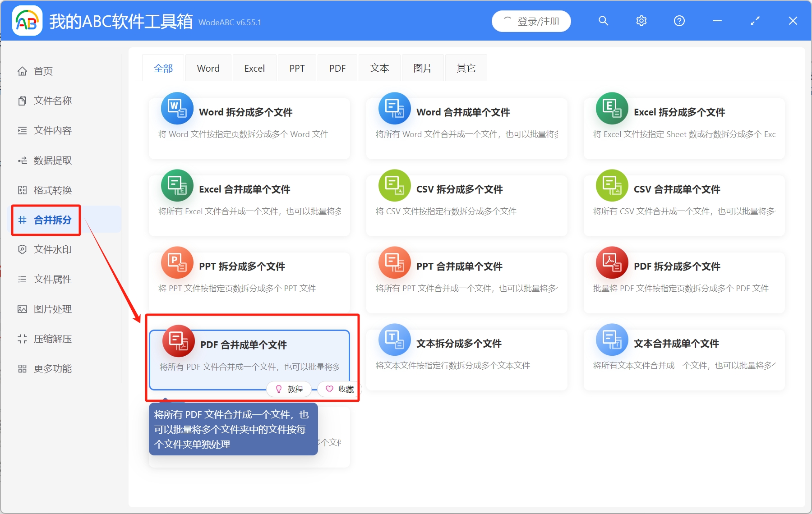
Task: Open the search magnifier icon
Action: tap(603, 21)
